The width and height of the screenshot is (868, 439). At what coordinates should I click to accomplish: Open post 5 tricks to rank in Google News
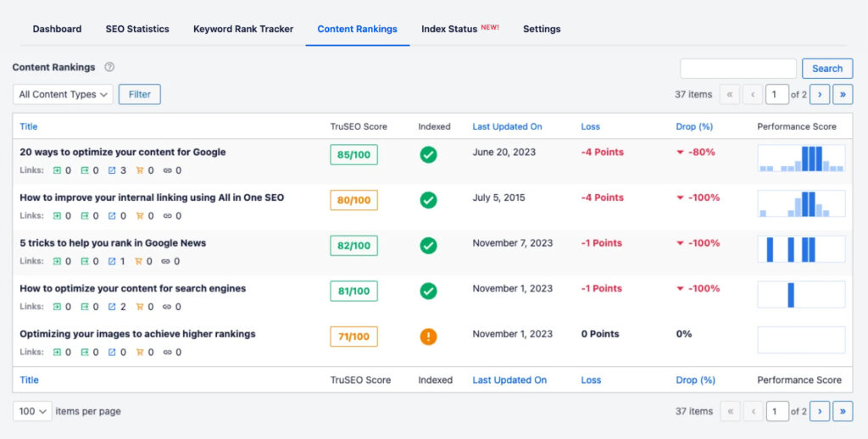click(113, 243)
